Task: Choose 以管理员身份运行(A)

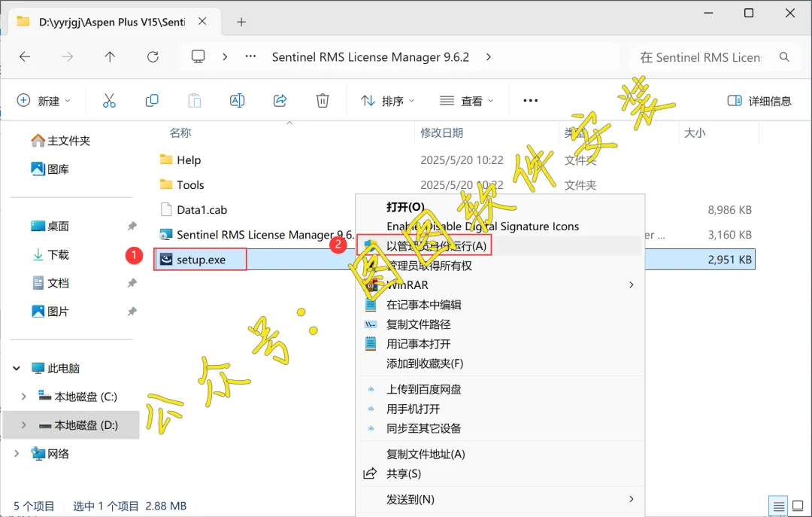Action: coord(437,246)
